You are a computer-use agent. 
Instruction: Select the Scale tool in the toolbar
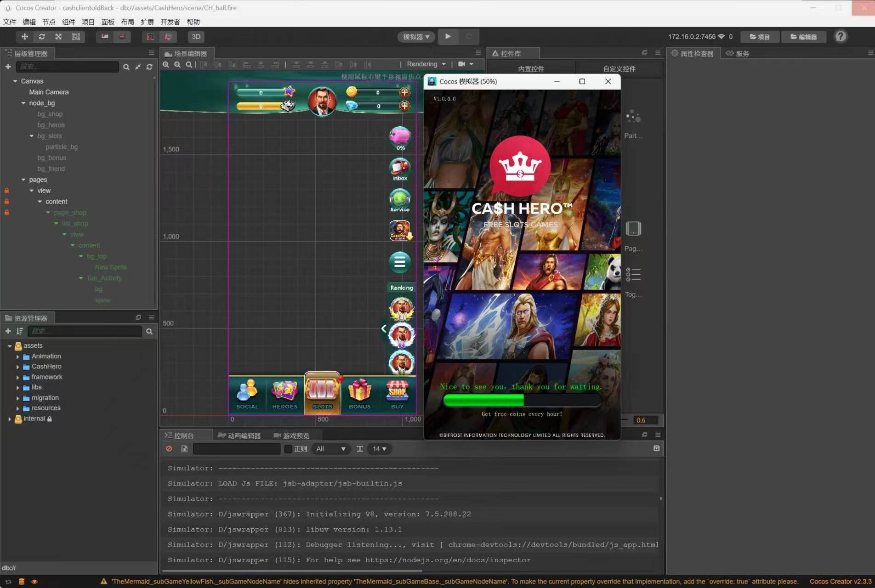point(58,37)
